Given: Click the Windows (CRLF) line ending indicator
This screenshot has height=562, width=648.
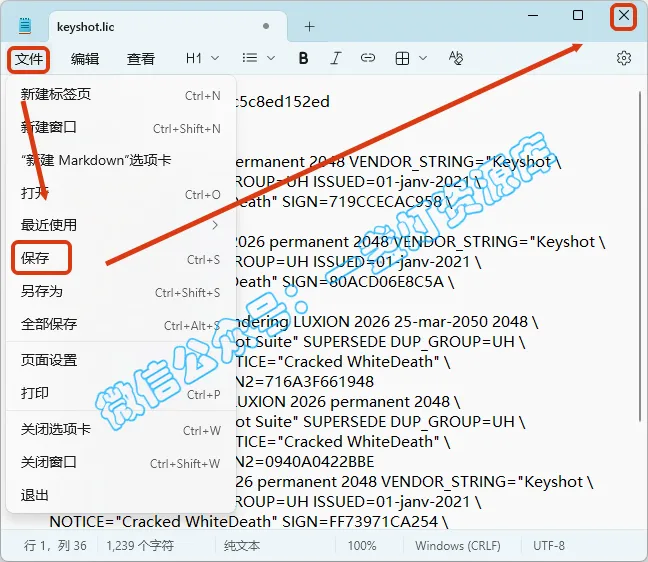Looking at the screenshot, I should tap(458, 546).
